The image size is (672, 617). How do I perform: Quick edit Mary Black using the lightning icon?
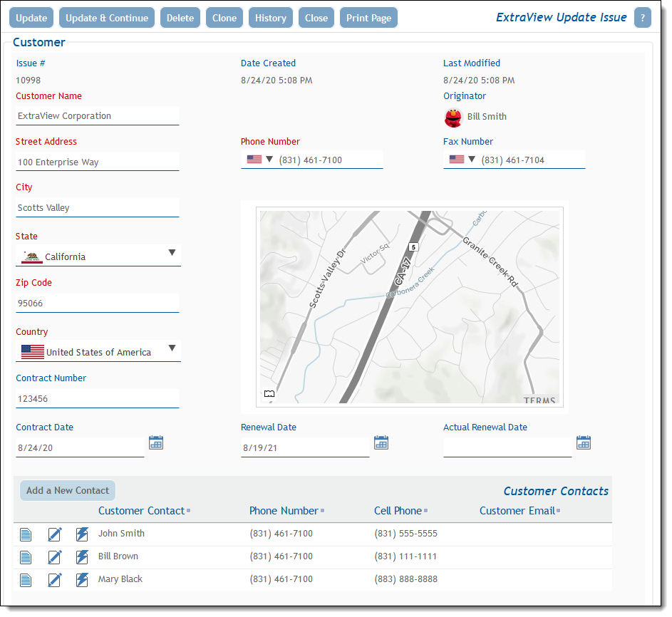82,580
